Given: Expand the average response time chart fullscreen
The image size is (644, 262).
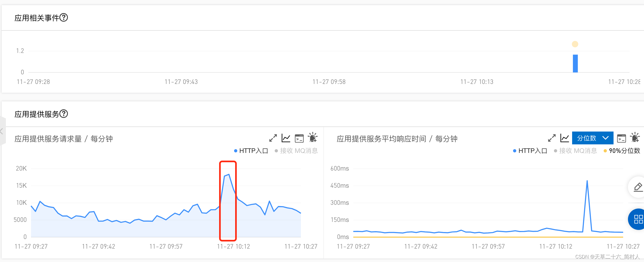Looking at the screenshot, I should tap(552, 138).
